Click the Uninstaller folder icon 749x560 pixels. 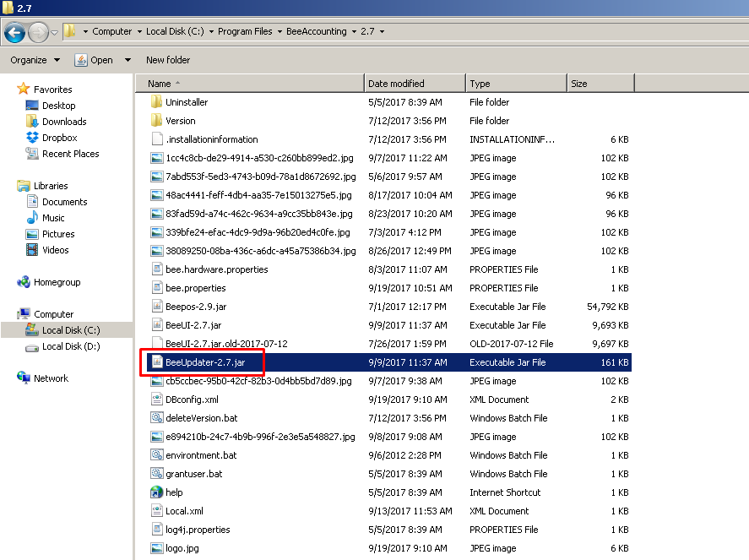coord(156,101)
